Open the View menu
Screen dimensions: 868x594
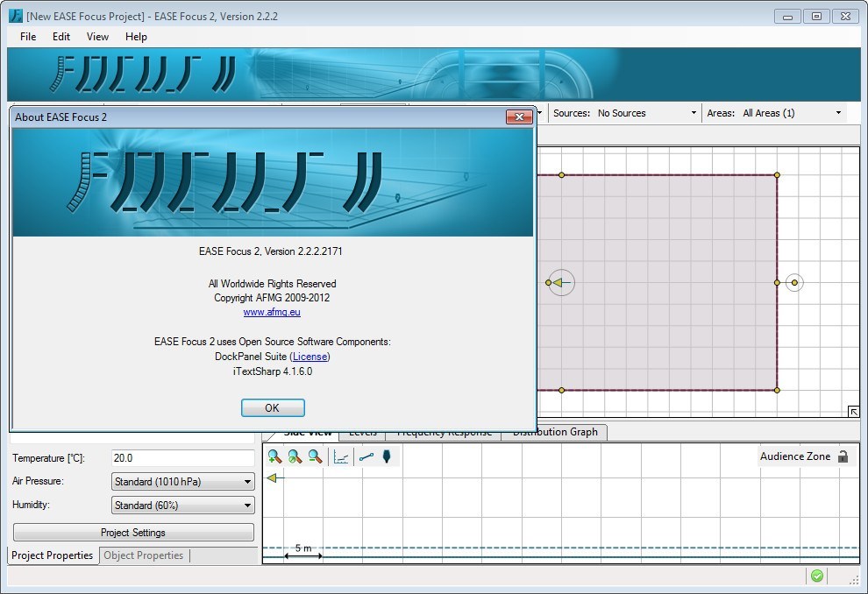tap(97, 37)
